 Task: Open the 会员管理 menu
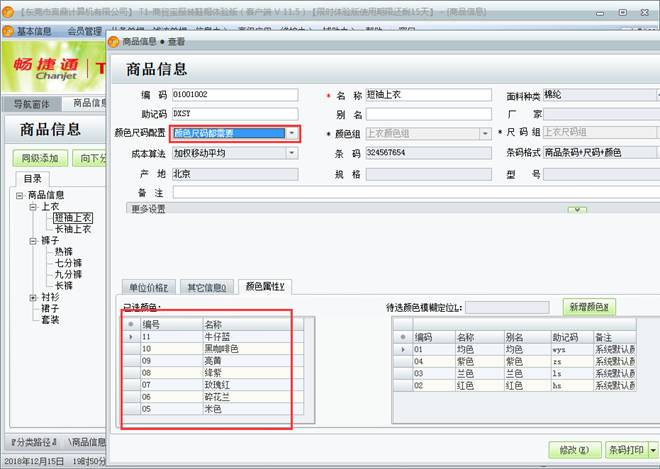[x=84, y=31]
